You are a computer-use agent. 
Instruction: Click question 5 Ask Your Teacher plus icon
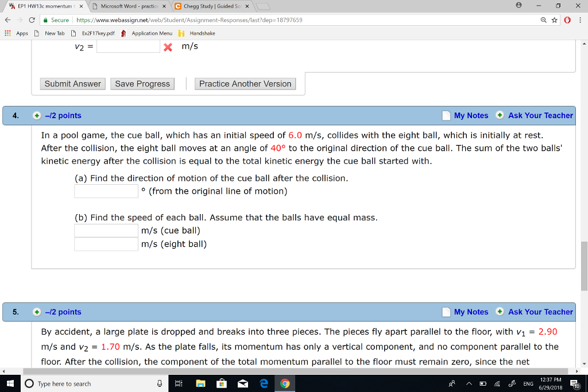point(500,312)
